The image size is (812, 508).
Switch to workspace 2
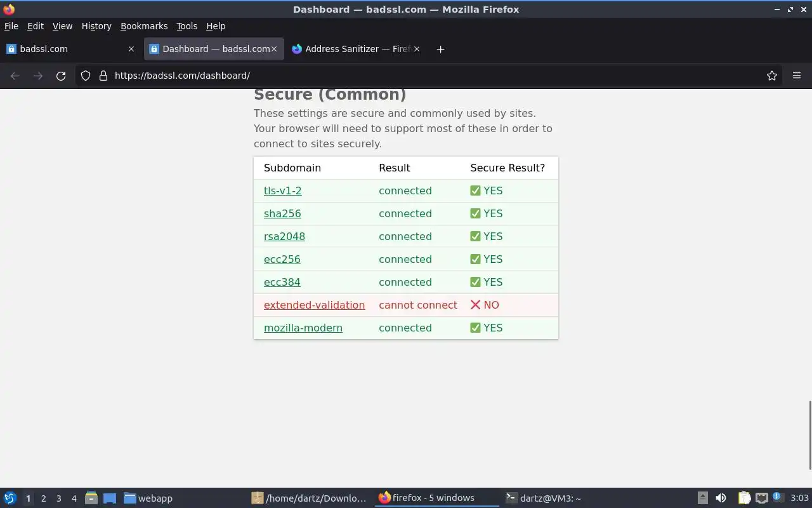[x=43, y=498]
